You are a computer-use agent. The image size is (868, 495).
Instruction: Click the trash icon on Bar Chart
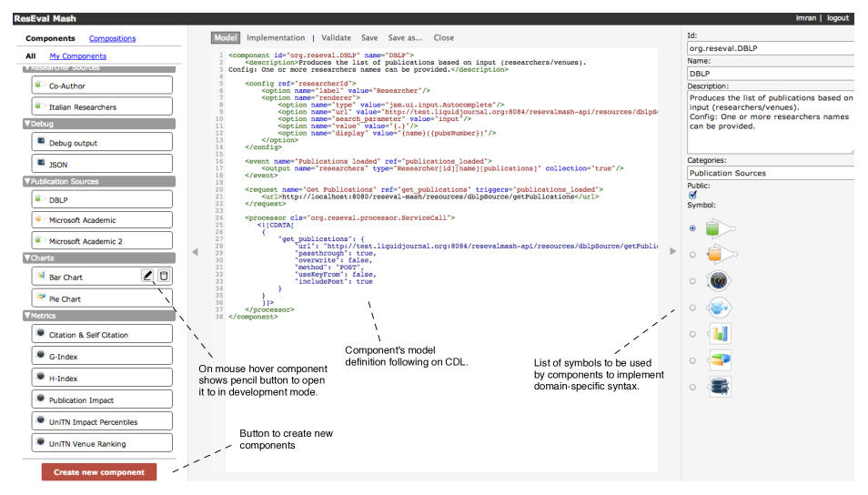click(x=164, y=276)
